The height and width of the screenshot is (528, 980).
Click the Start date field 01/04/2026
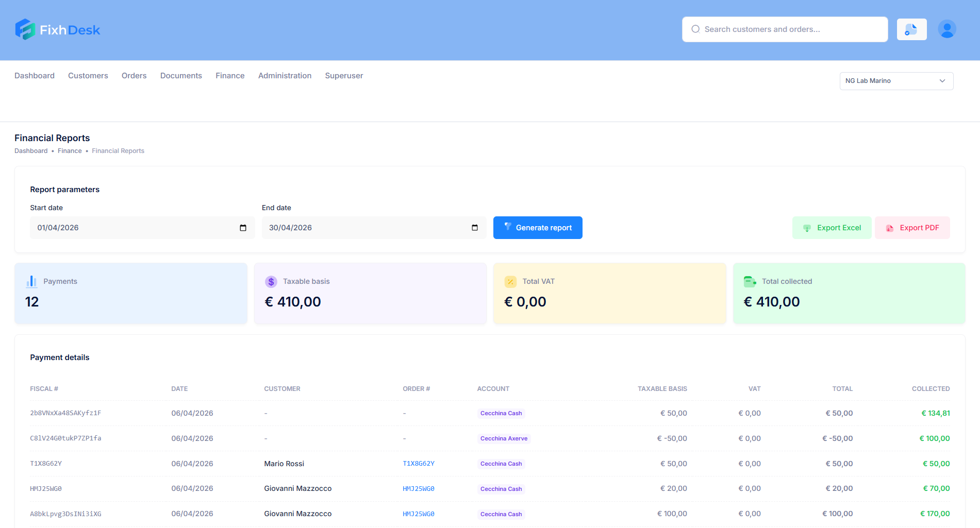click(142, 228)
